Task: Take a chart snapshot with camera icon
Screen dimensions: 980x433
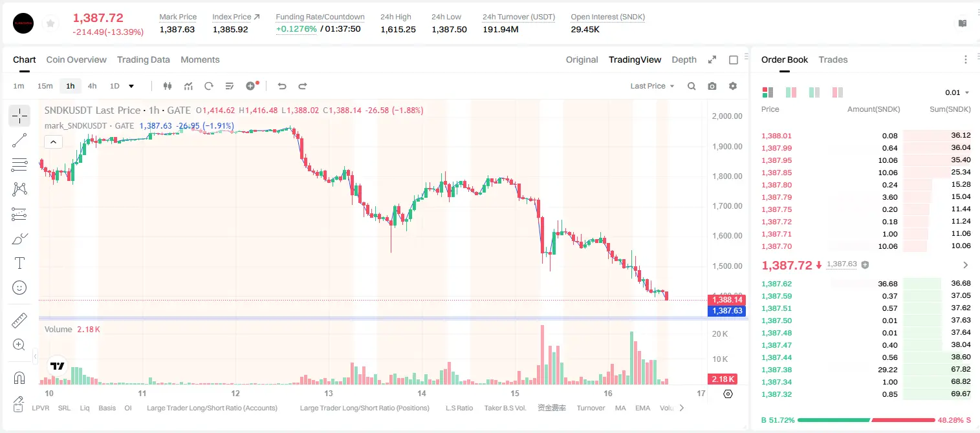Action: [712, 86]
